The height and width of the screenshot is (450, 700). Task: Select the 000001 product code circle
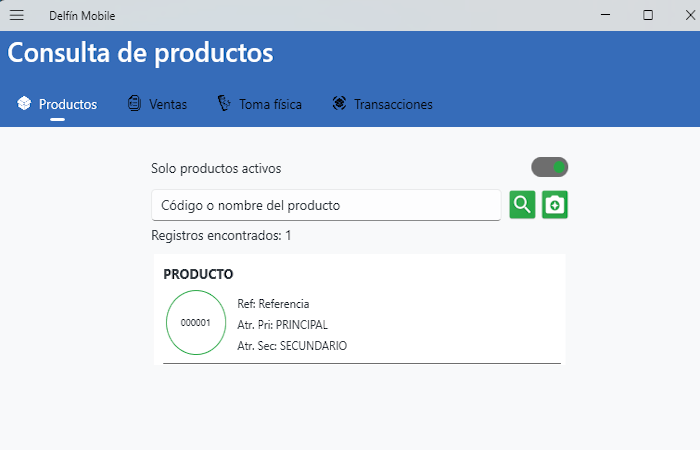tap(196, 322)
